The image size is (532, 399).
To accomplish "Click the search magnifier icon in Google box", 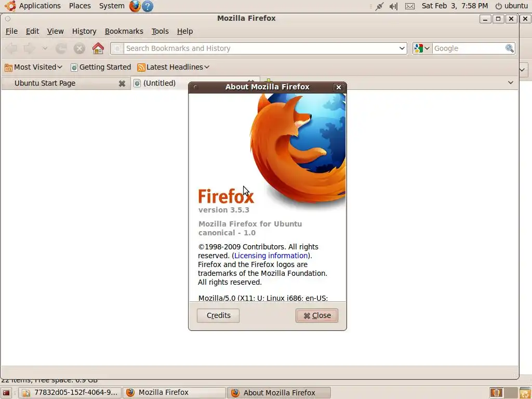I will pos(509,48).
